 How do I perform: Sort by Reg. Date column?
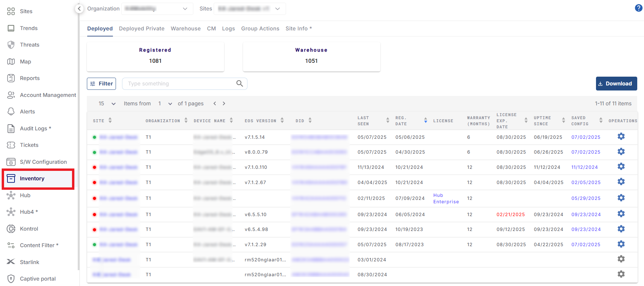[425, 121]
